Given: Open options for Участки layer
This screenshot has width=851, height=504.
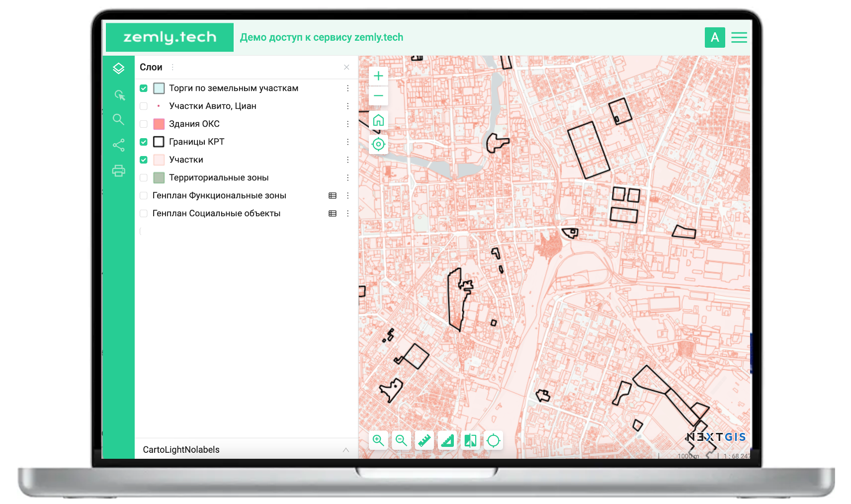Looking at the screenshot, I should pyautogui.click(x=347, y=160).
